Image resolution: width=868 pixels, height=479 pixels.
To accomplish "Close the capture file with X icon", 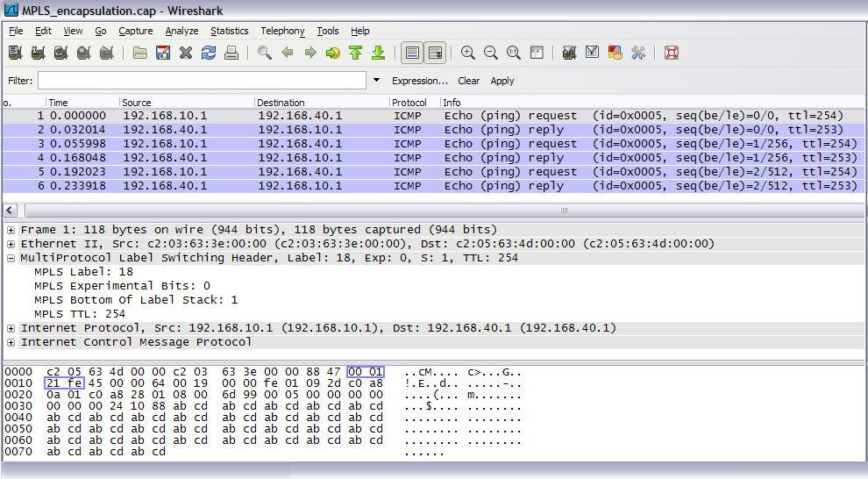I will 186,53.
